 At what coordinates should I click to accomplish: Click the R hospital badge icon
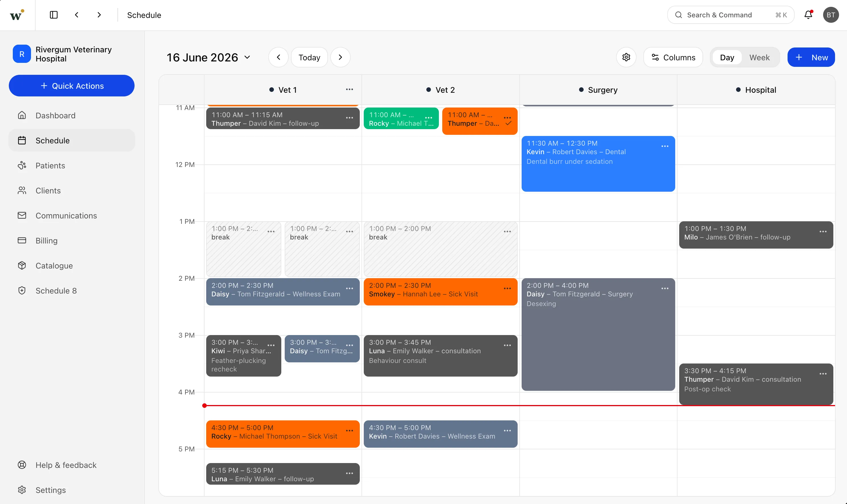(x=22, y=54)
